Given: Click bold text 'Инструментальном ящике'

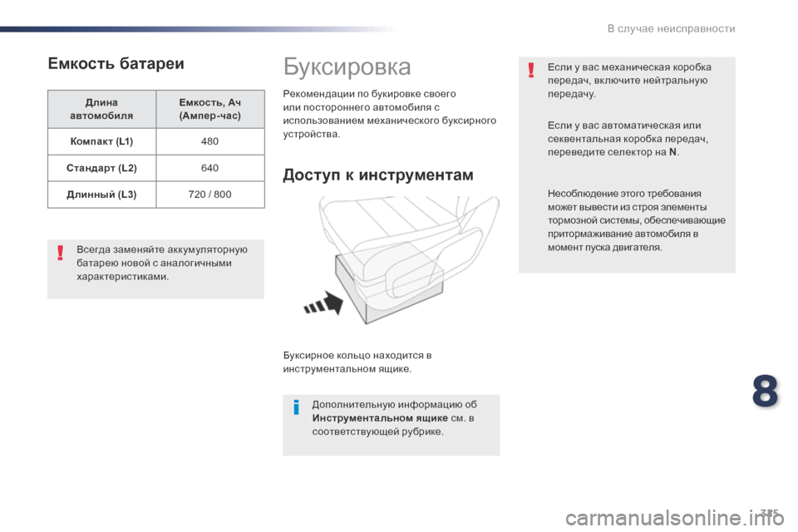Looking at the screenshot, I should pyautogui.click(x=380, y=418).
